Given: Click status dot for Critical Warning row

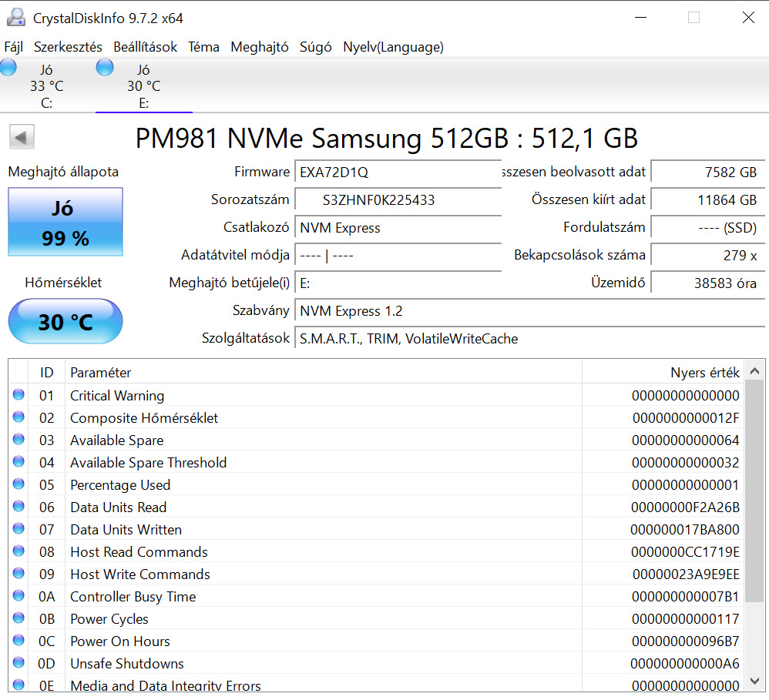Looking at the screenshot, I should (x=18, y=394).
